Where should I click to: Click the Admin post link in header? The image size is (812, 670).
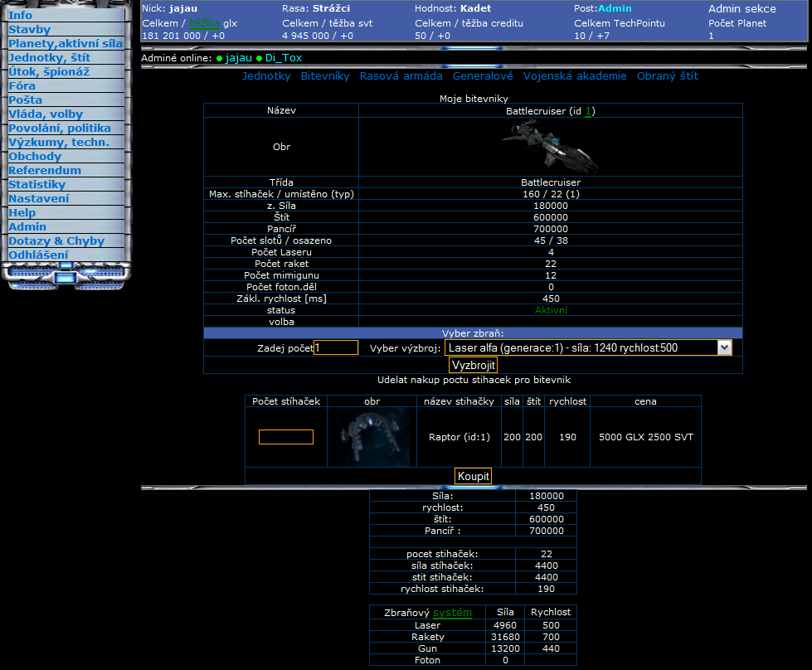615,8
